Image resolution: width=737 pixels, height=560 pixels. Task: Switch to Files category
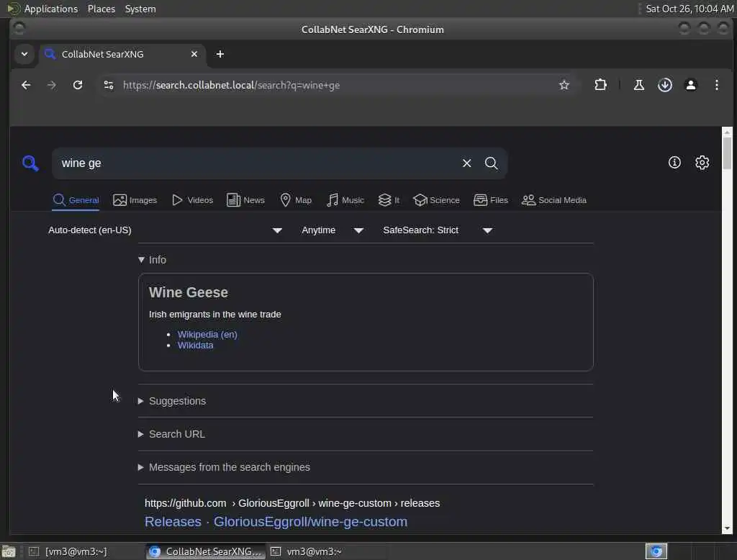click(x=491, y=200)
